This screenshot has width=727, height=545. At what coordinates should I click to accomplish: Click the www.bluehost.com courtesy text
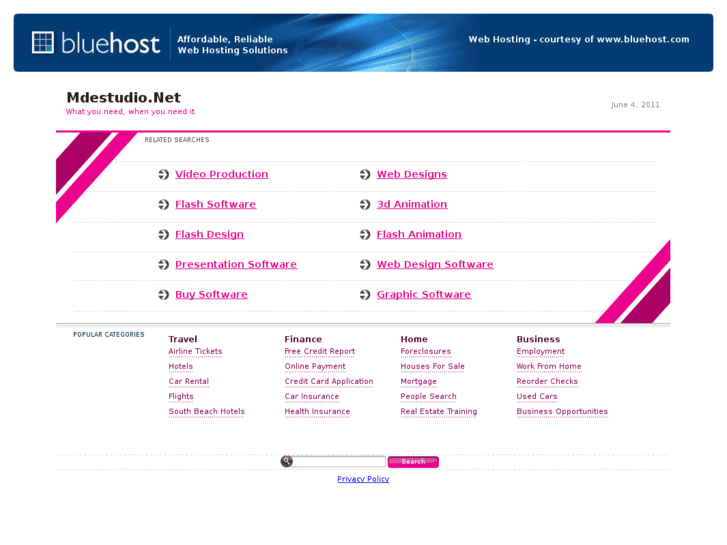tap(579, 39)
